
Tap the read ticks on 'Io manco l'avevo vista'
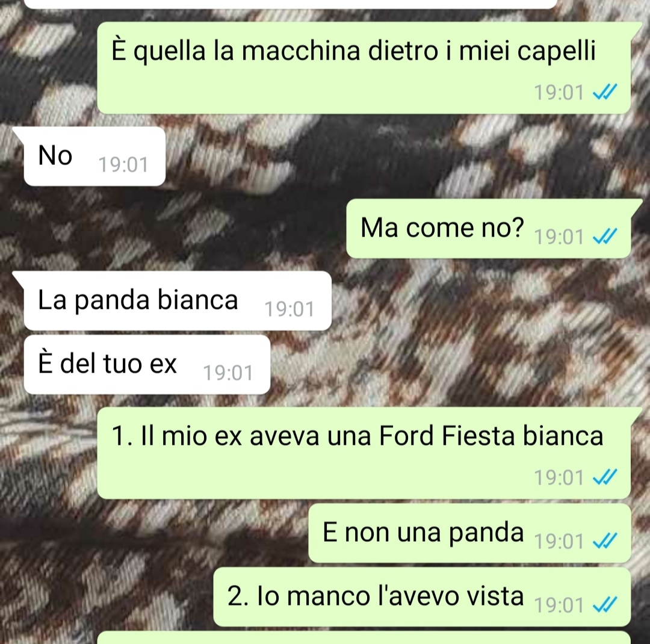click(x=605, y=604)
